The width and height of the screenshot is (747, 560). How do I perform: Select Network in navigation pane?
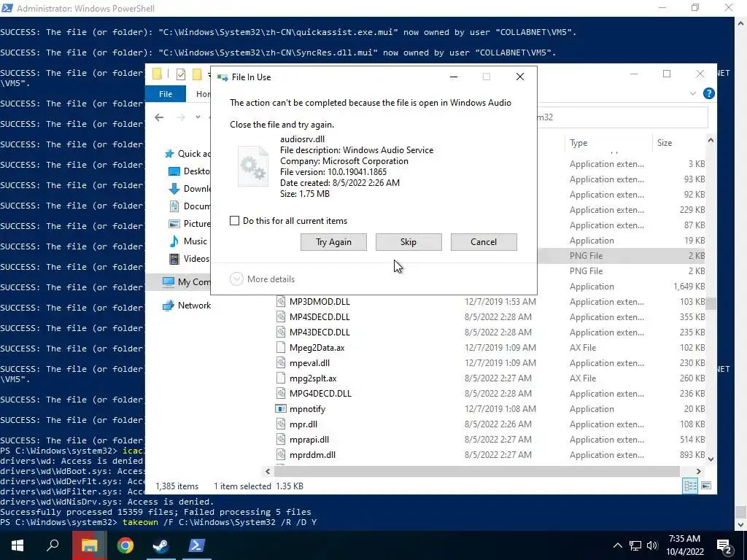(187, 306)
